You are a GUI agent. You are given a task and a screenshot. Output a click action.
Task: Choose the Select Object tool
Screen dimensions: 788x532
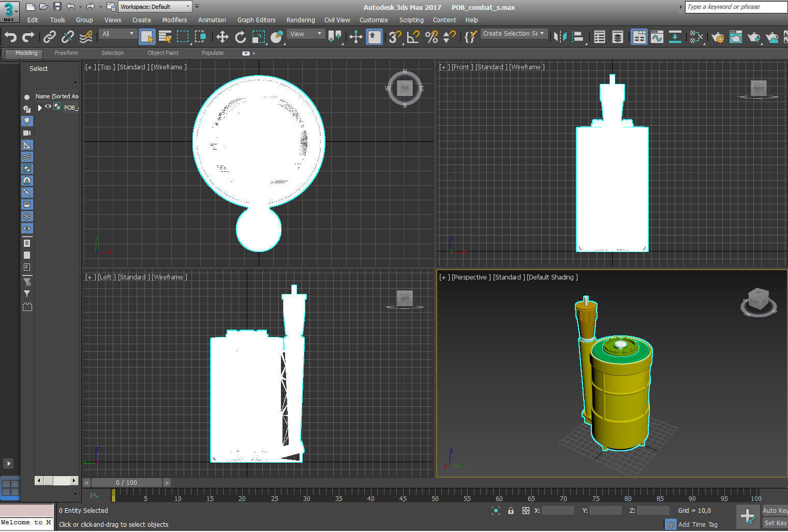point(147,37)
